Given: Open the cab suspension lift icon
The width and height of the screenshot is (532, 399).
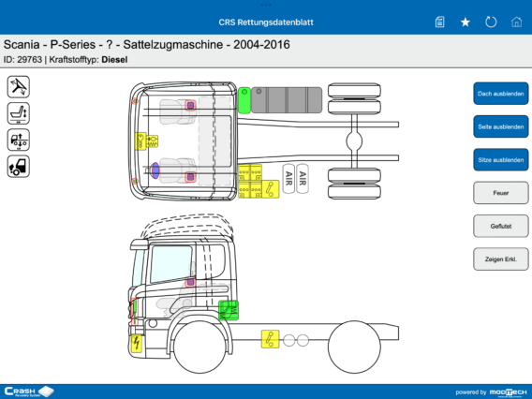Looking at the screenshot, I should click(19, 140).
